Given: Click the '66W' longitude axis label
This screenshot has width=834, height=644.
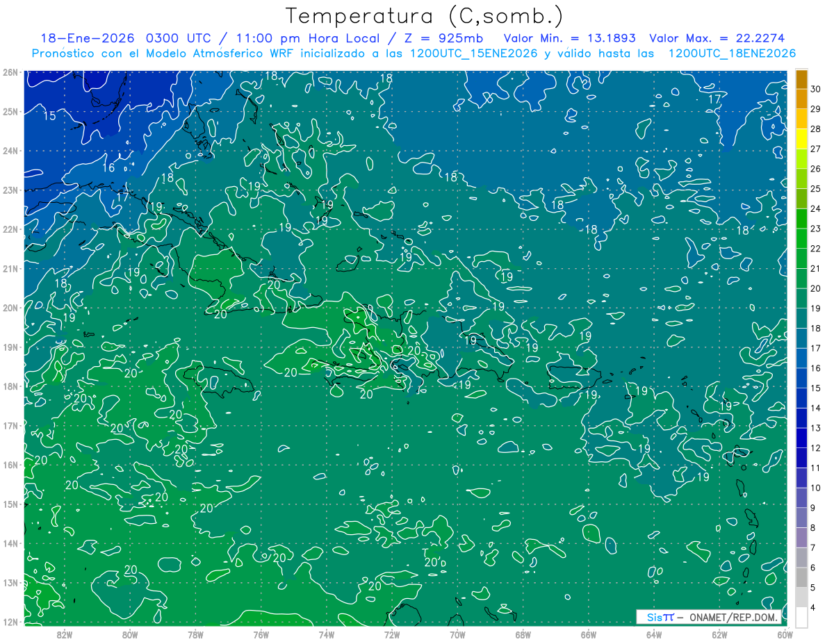Looking at the screenshot, I should coord(589,634).
